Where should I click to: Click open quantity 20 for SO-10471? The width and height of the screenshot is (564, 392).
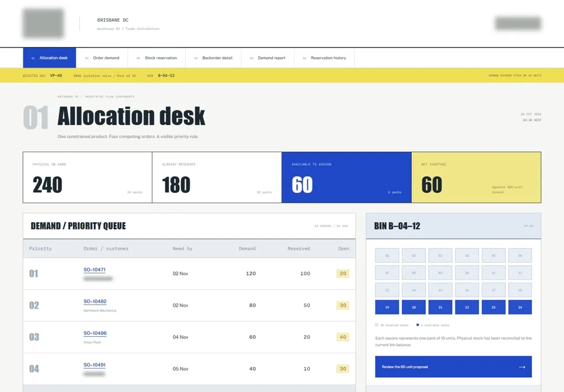[x=343, y=273]
